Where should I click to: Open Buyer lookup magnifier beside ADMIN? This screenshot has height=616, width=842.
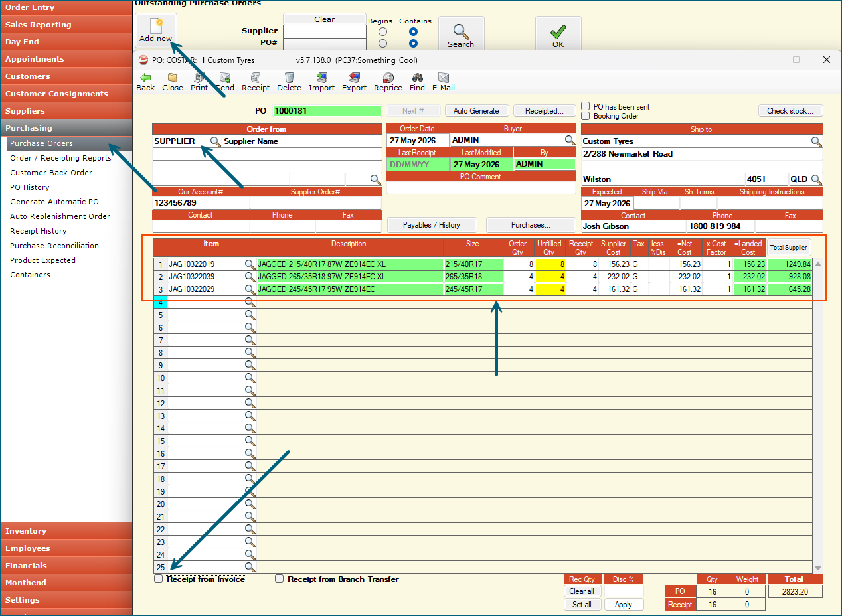[570, 140]
